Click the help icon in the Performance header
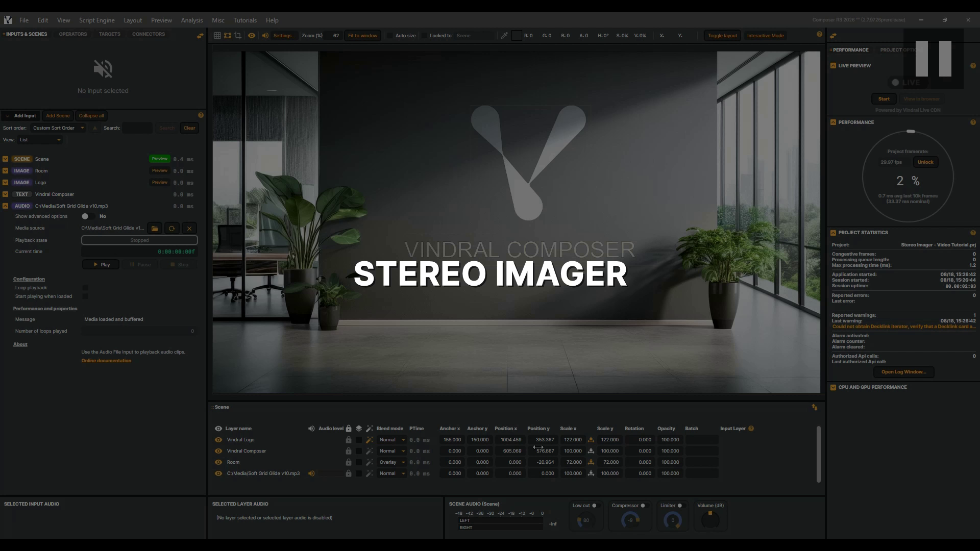 click(973, 122)
